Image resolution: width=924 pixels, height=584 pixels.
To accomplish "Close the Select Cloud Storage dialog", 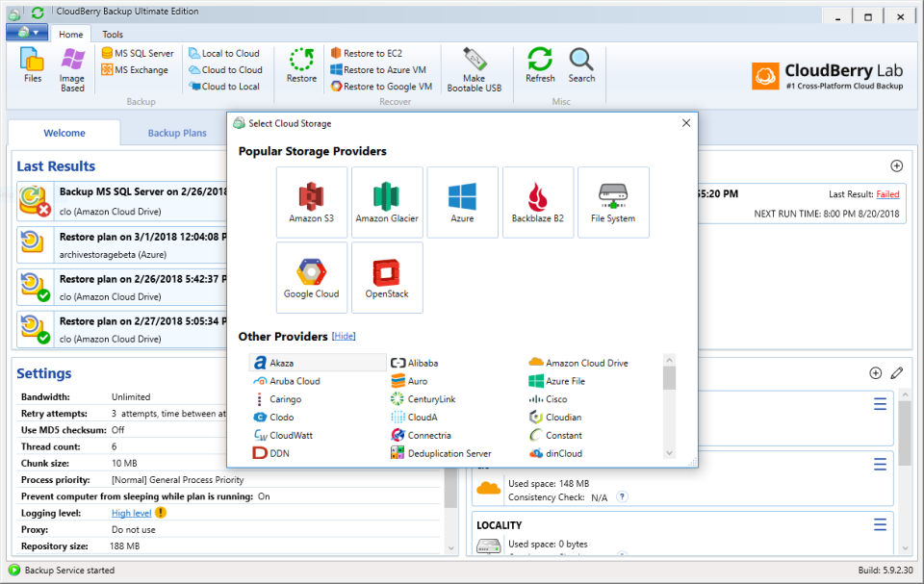I will pos(686,123).
